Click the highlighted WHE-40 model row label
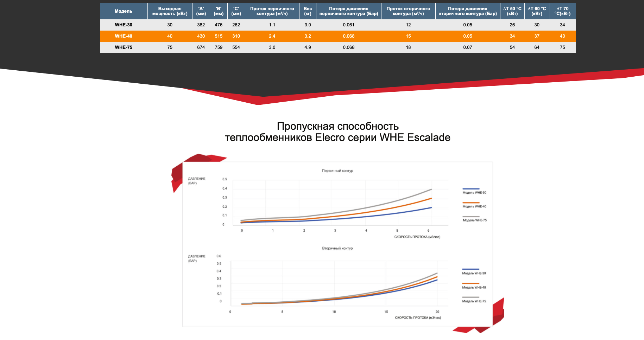644x340 pixels. 124,36
